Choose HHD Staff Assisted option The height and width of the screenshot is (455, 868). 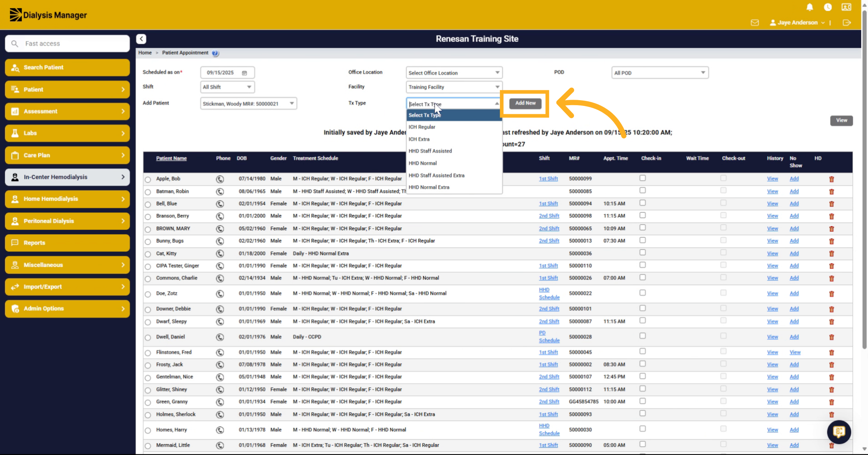pyautogui.click(x=454, y=151)
